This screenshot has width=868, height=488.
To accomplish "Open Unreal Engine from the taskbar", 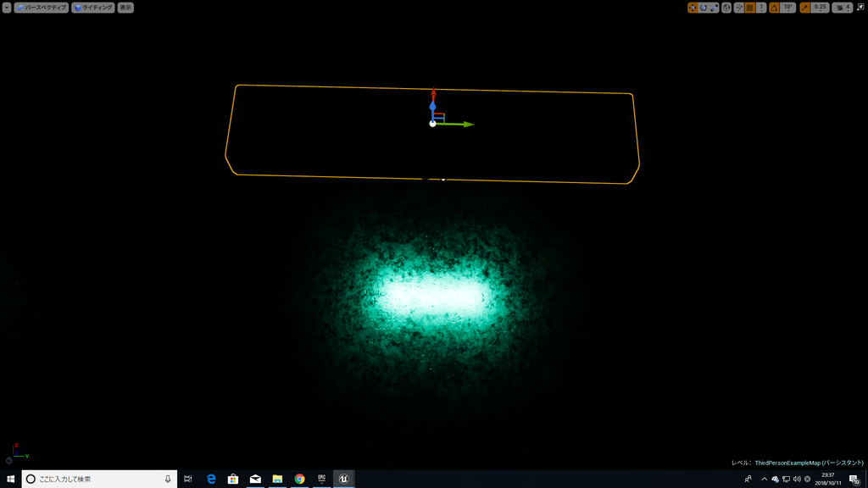I will click(x=344, y=479).
